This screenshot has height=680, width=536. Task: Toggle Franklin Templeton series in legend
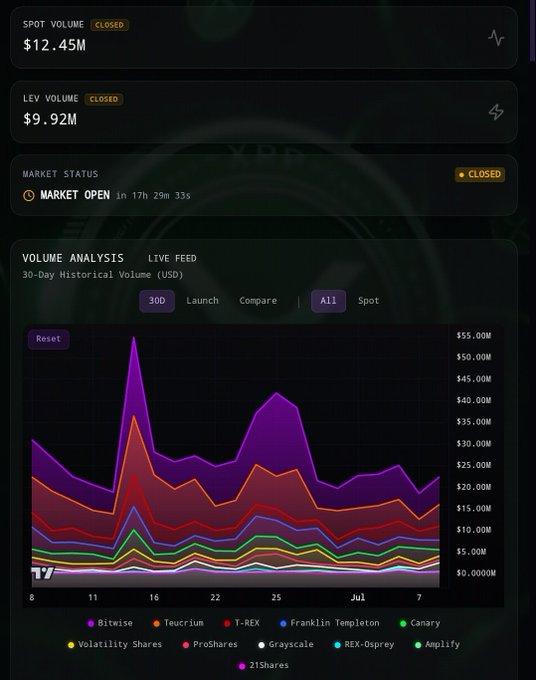click(x=330, y=623)
